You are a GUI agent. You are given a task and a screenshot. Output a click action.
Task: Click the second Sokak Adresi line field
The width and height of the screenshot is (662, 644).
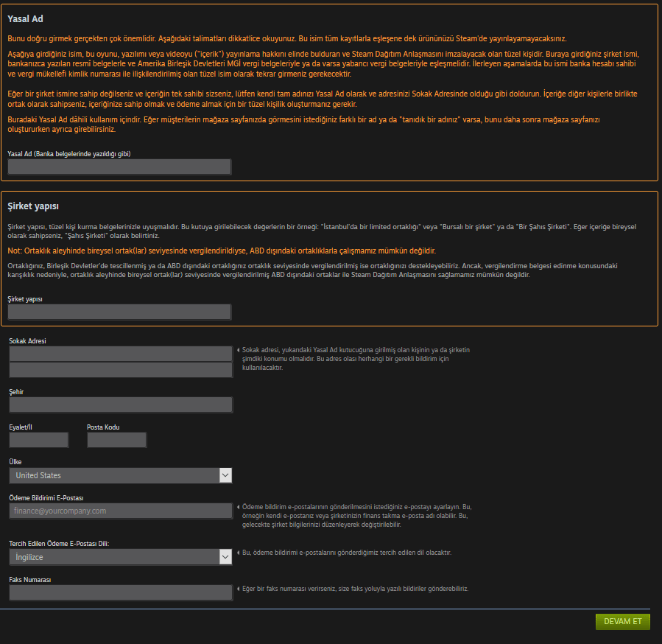pyautogui.click(x=121, y=370)
